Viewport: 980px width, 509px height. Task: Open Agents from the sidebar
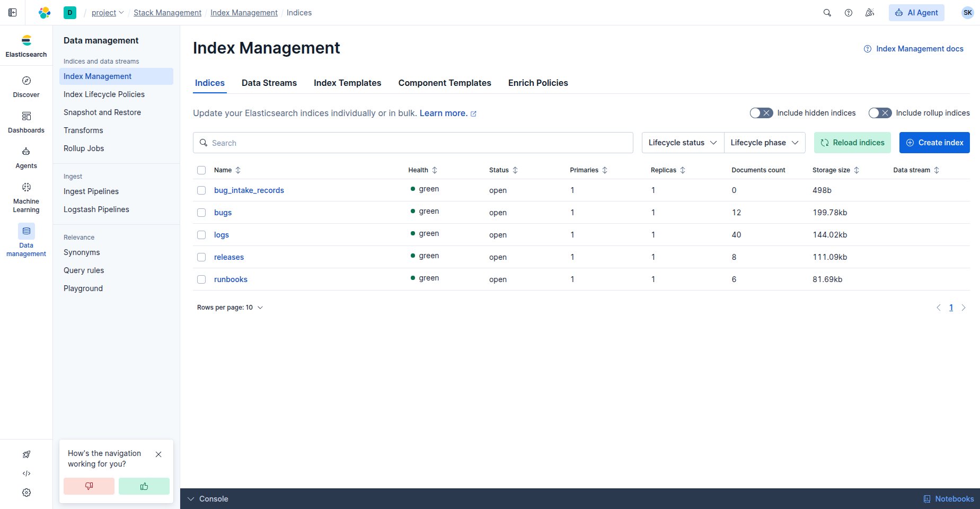[27, 158]
